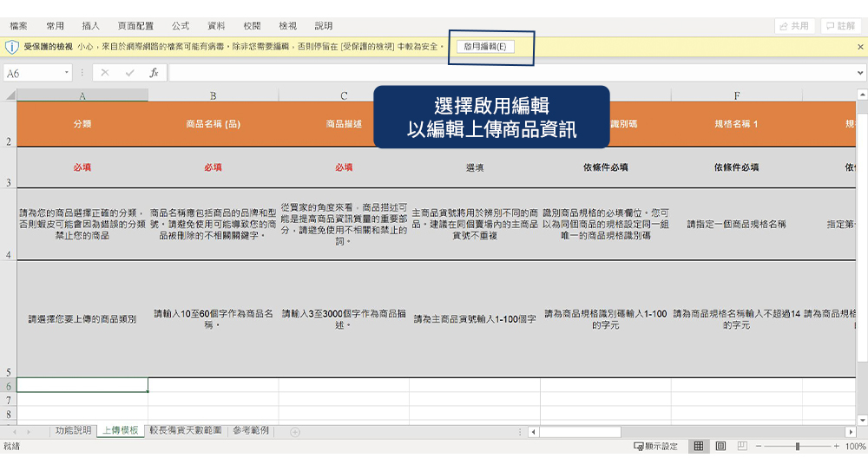The width and height of the screenshot is (868, 471).
Task: Select column F header
Action: pyautogui.click(x=737, y=95)
